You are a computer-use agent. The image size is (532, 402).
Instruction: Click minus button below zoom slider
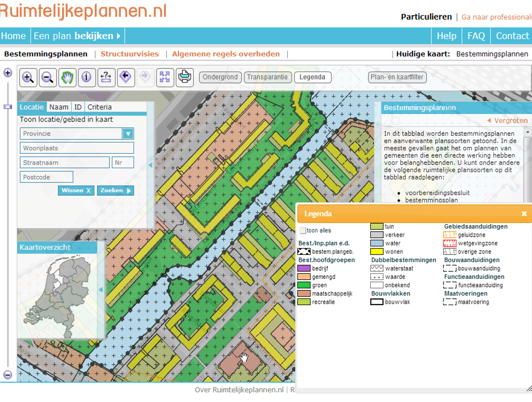coord(8,375)
